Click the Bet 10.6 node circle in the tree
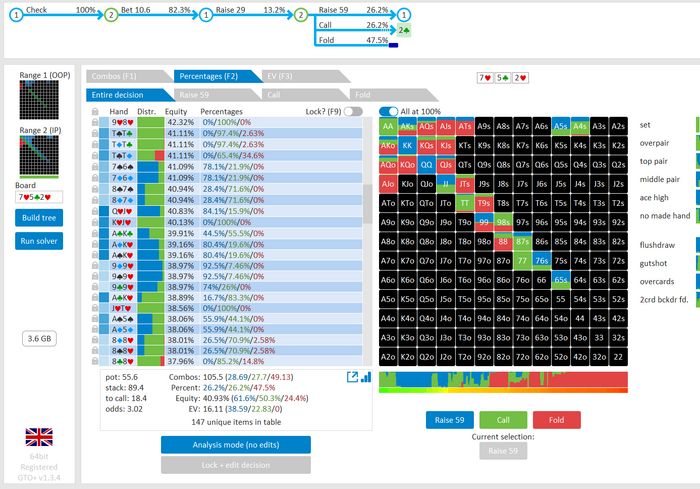 coord(112,16)
